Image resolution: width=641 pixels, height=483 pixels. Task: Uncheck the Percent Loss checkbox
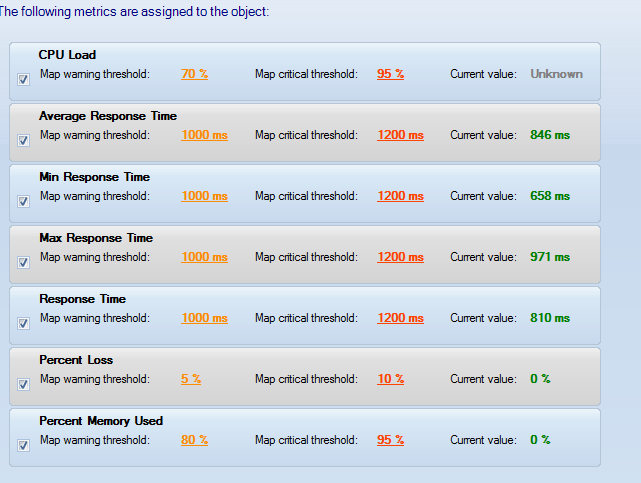coord(23,384)
